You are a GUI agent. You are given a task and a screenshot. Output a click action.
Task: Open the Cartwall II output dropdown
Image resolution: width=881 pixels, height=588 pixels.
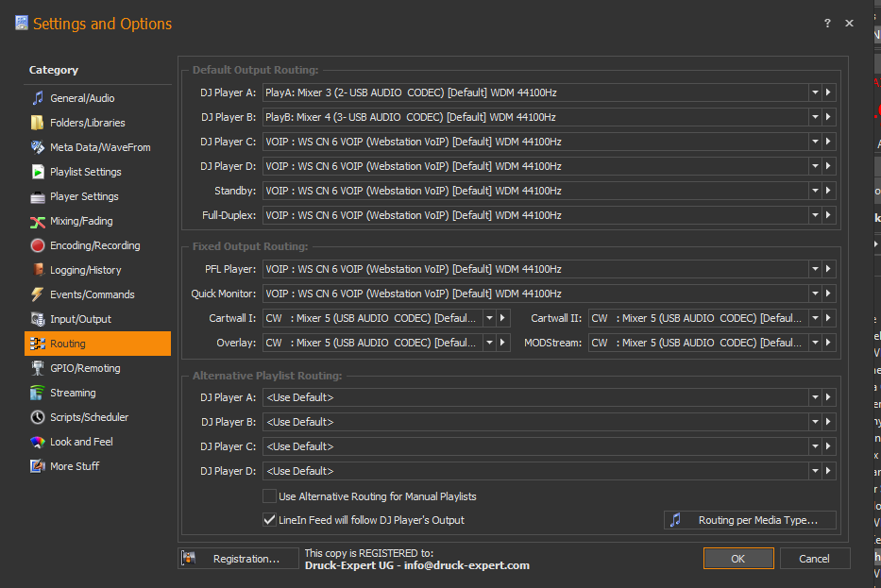pos(815,319)
